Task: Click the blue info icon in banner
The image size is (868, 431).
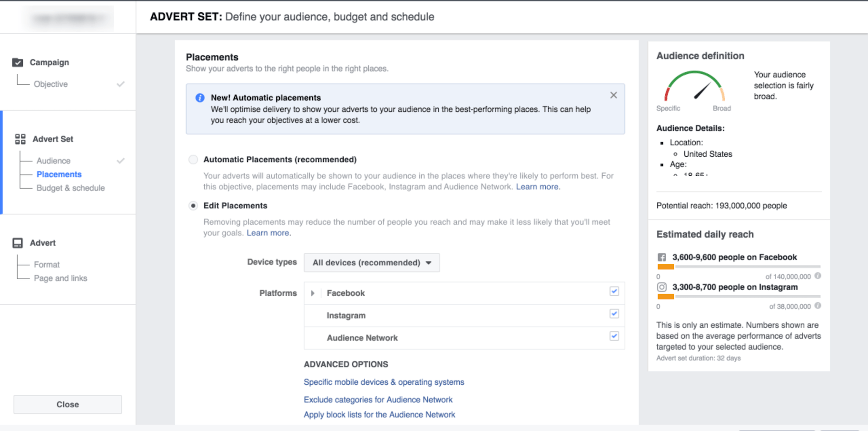Action: pos(200,98)
